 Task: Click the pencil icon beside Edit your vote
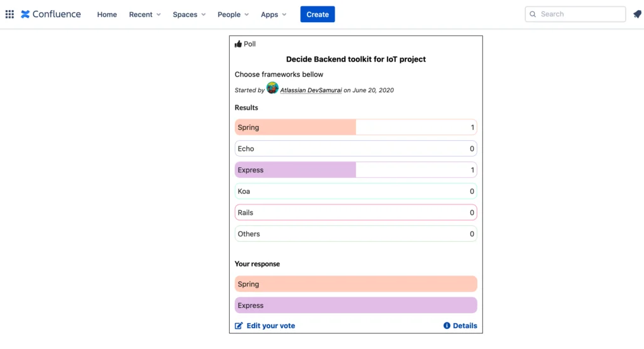[239, 326]
